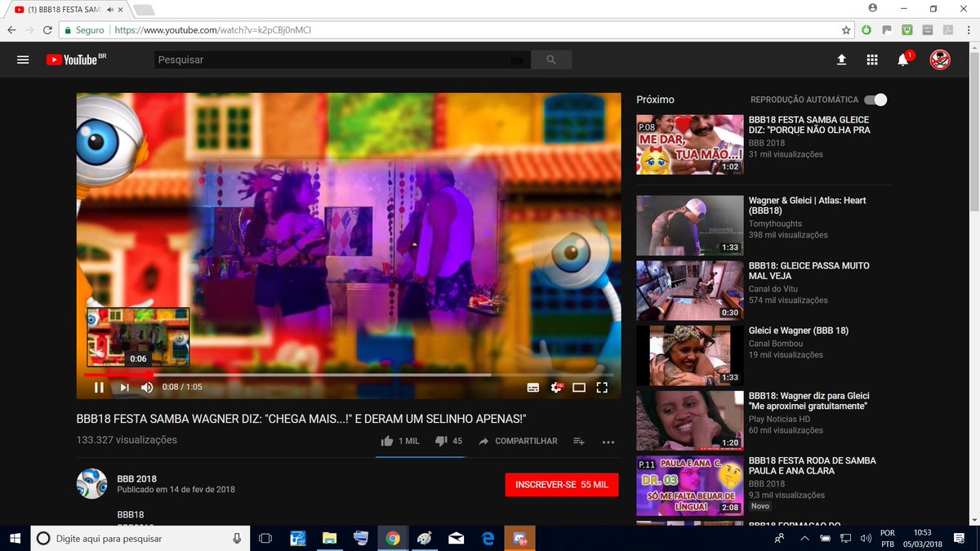Click the green circular extension icon
980x551 pixels.
(866, 30)
